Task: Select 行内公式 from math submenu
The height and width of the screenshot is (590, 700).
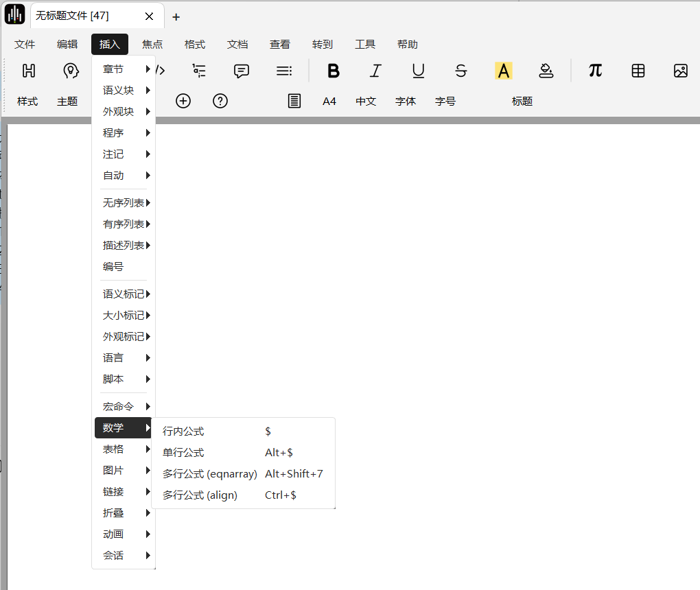Action: 183,431
